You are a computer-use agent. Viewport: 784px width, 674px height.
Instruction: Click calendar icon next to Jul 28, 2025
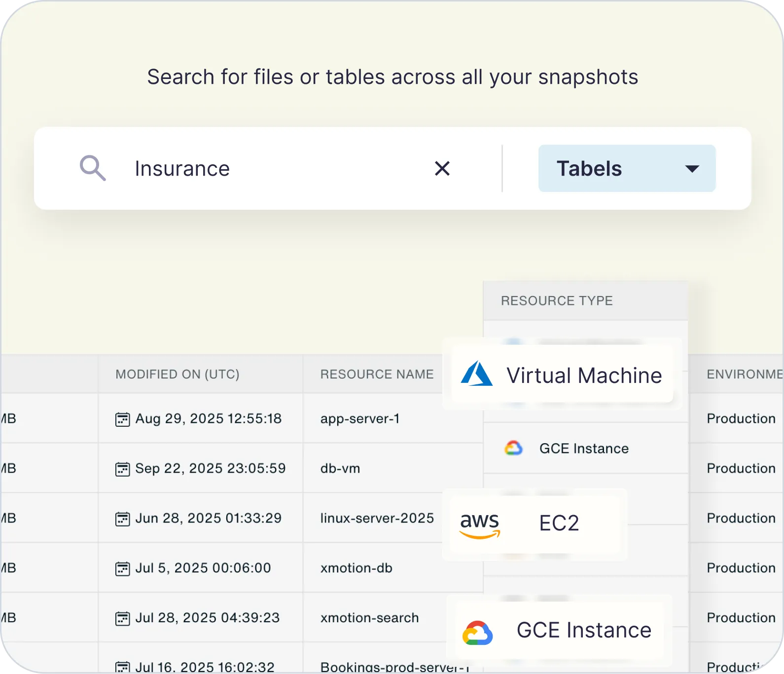[122, 618]
